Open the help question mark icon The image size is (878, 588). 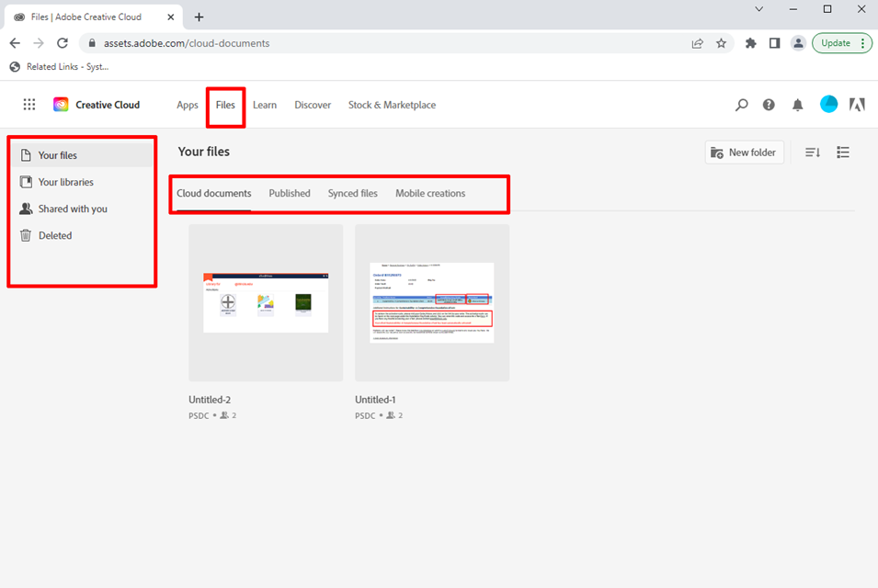(769, 105)
